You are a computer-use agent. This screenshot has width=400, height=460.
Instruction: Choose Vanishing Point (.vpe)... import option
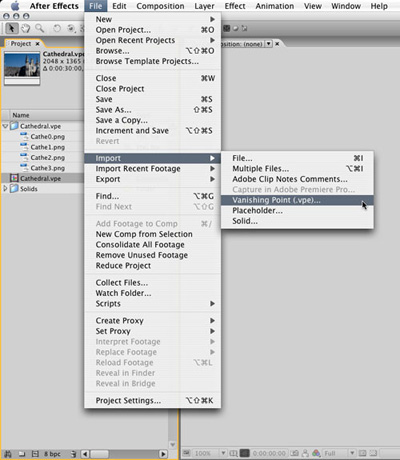pyautogui.click(x=297, y=200)
